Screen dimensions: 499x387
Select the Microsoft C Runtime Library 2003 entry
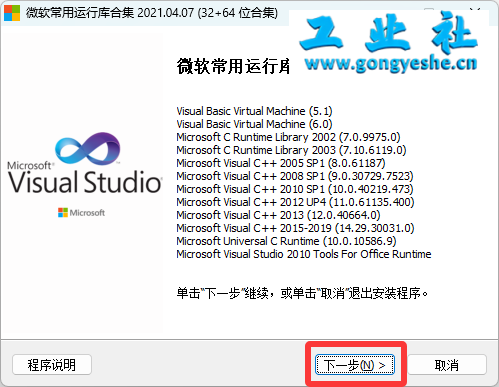(x=291, y=150)
